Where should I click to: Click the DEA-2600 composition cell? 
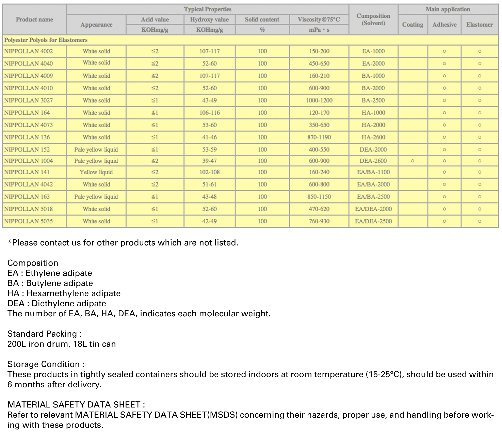pos(373,161)
